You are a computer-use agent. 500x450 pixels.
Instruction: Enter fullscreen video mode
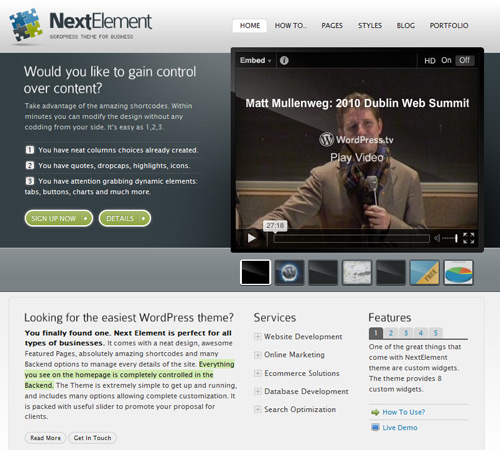click(x=468, y=238)
